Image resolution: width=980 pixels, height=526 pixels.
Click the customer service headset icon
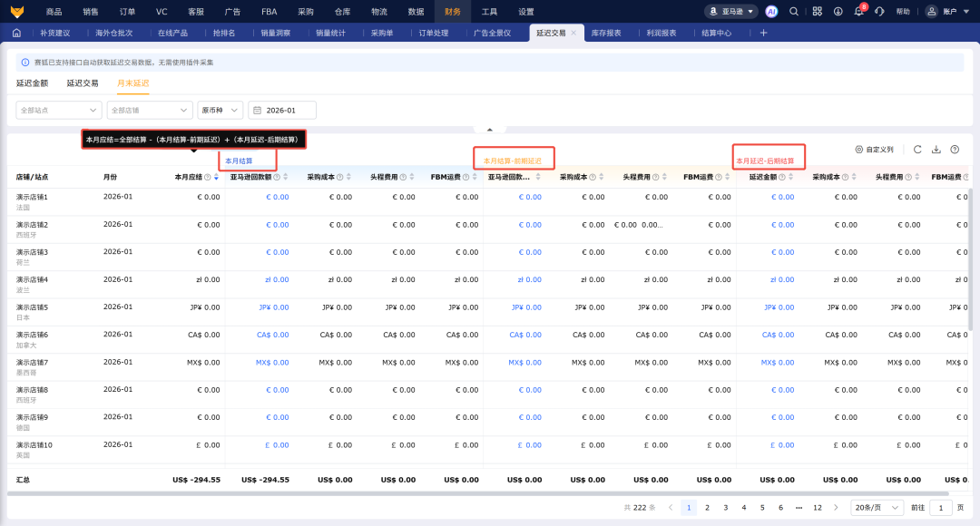point(879,11)
